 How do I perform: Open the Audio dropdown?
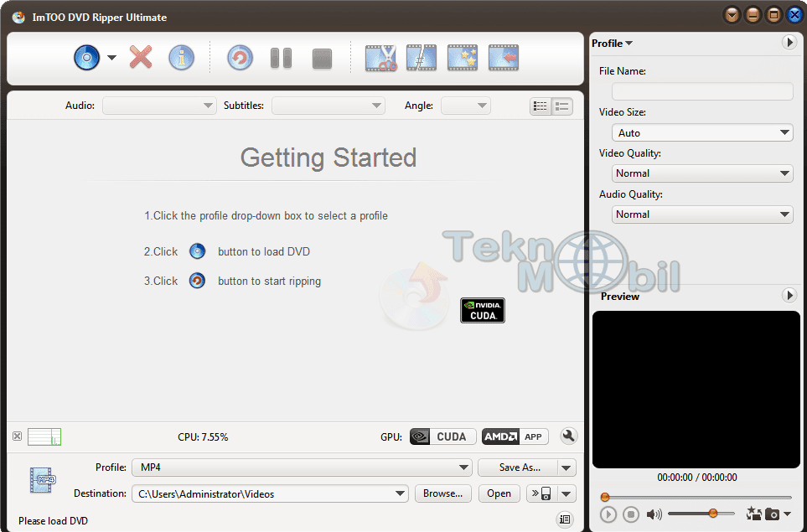pyautogui.click(x=159, y=106)
